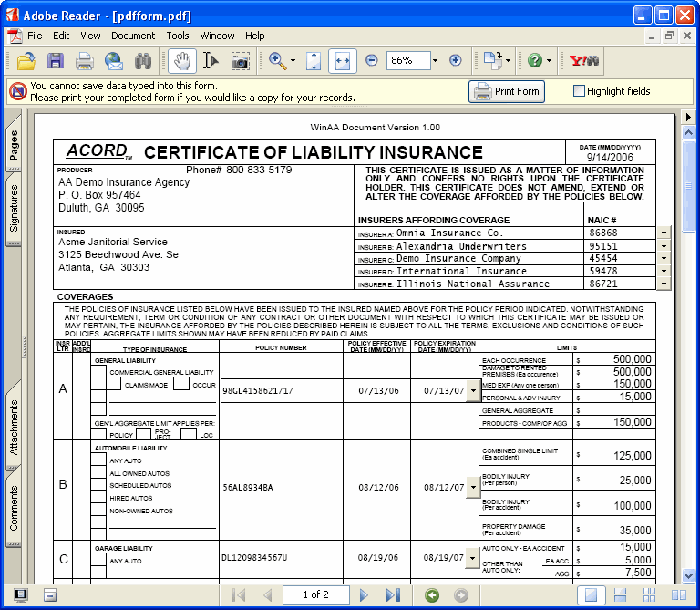The height and width of the screenshot is (610, 700).
Task: Select the Hand tool
Action: 181,61
